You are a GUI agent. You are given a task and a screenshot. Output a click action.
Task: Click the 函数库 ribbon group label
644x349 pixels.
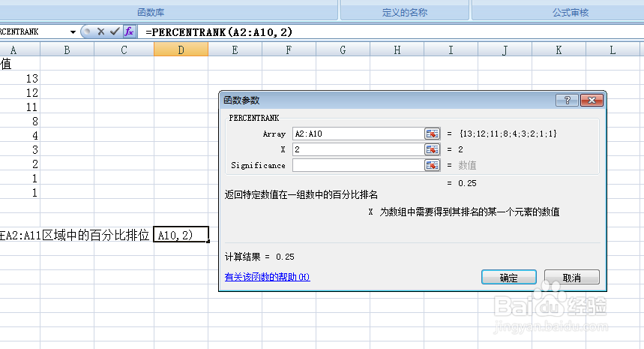[x=151, y=12]
